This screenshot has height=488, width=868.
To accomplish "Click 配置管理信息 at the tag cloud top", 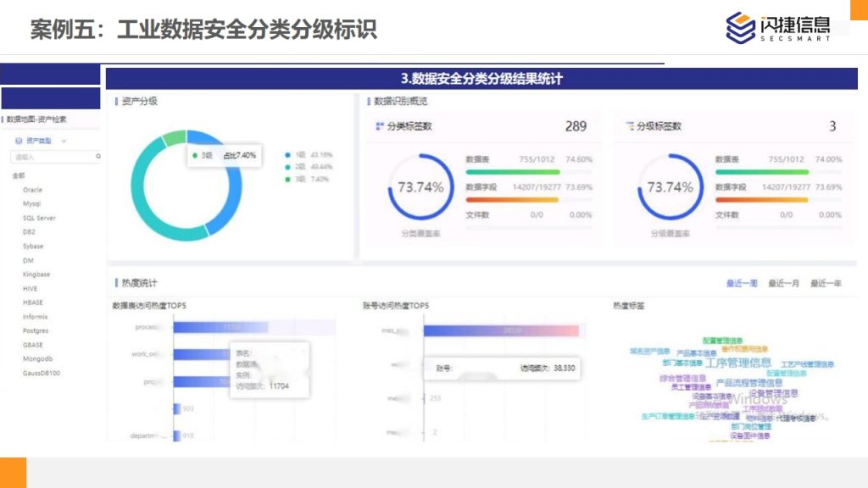I will click(722, 341).
